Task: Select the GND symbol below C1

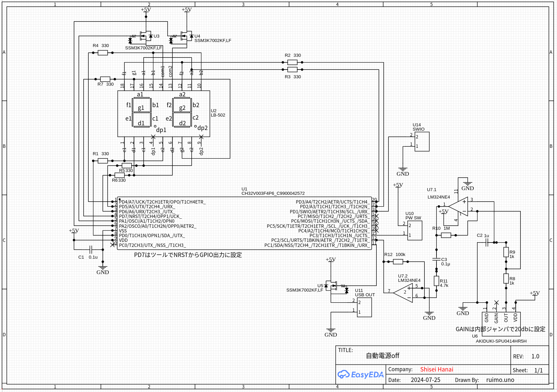Action: (x=103, y=270)
